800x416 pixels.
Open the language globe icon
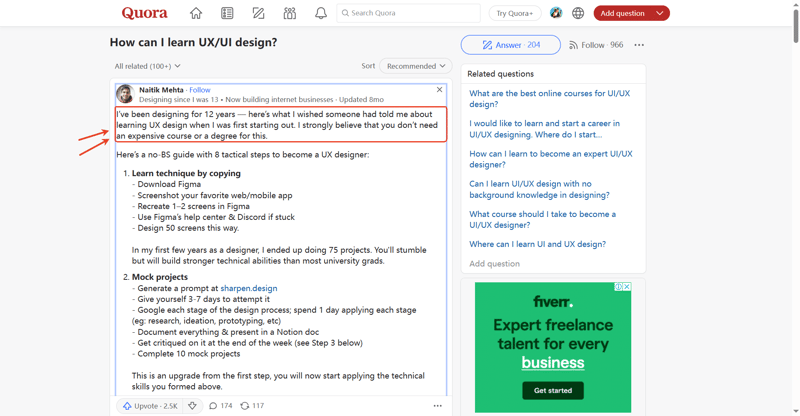[x=578, y=13]
